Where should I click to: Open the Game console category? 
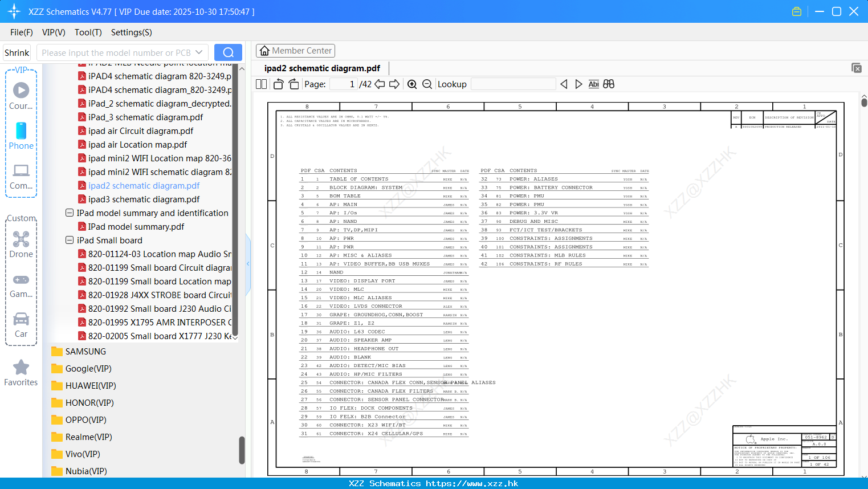point(21,286)
